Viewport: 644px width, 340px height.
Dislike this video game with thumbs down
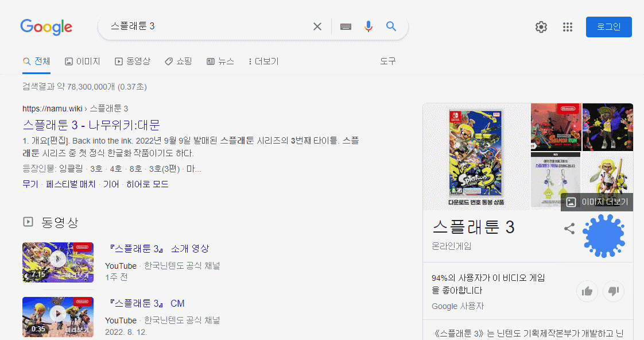pyautogui.click(x=614, y=291)
